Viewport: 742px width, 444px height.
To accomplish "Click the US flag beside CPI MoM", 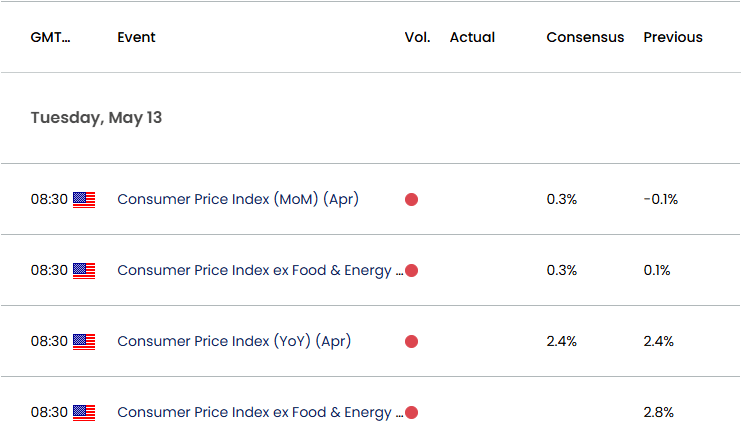I will (84, 200).
